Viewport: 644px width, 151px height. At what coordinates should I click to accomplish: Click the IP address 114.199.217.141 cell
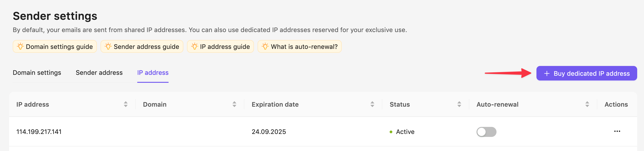point(39,132)
